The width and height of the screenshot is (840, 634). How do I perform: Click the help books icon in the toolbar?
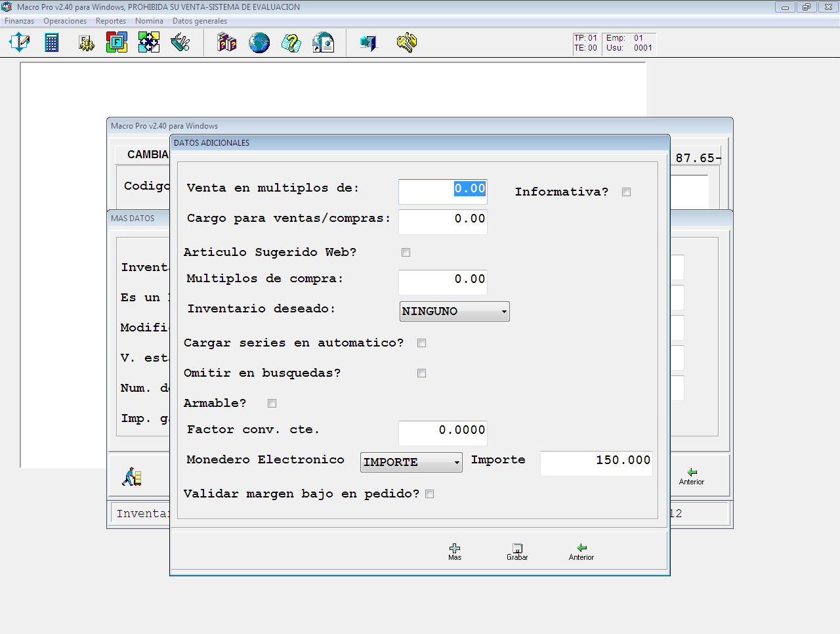pos(226,43)
